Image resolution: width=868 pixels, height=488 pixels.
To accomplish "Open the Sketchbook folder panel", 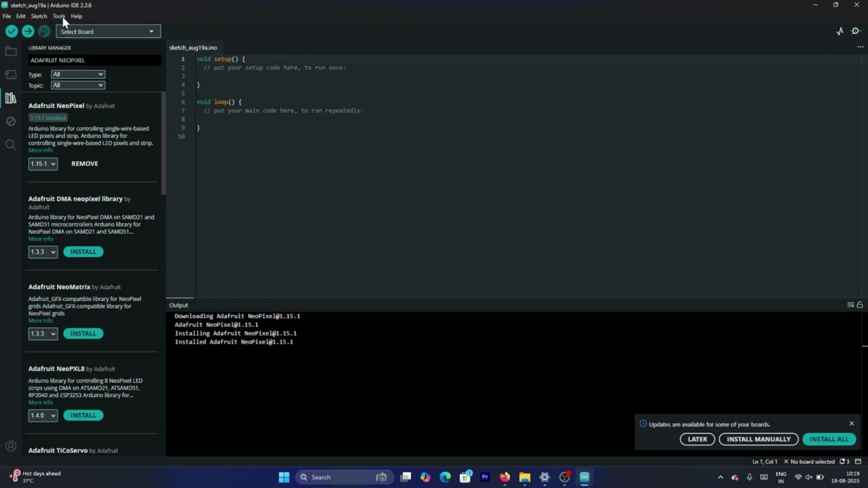I will tap(11, 51).
